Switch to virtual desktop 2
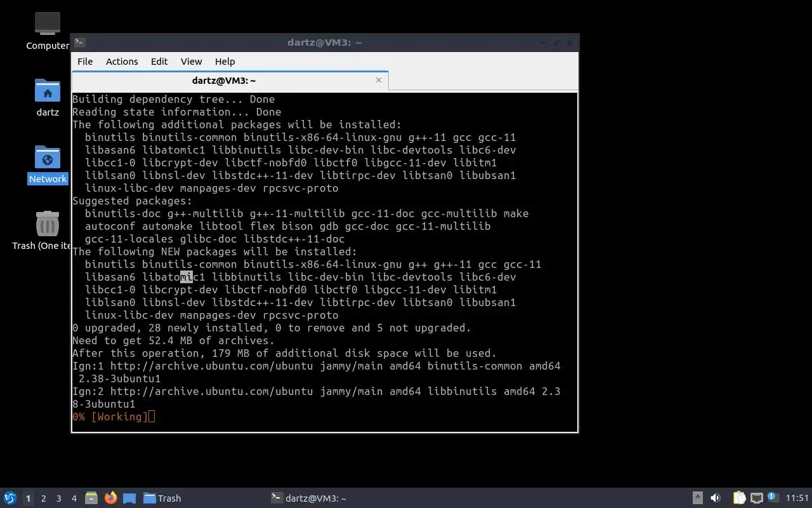This screenshot has height=508, width=812. (43, 498)
